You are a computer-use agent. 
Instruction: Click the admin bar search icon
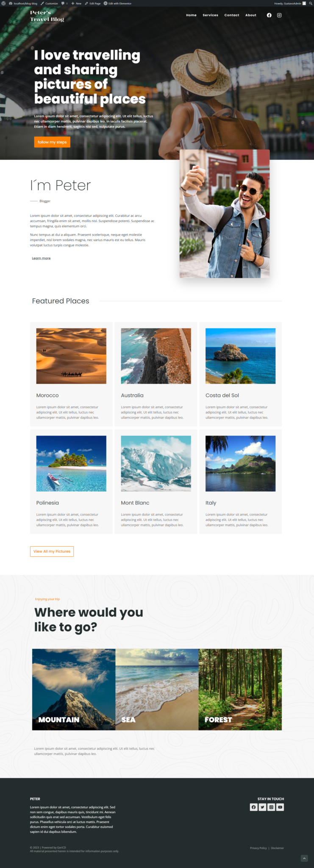pyautogui.click(x=311, y=3)
